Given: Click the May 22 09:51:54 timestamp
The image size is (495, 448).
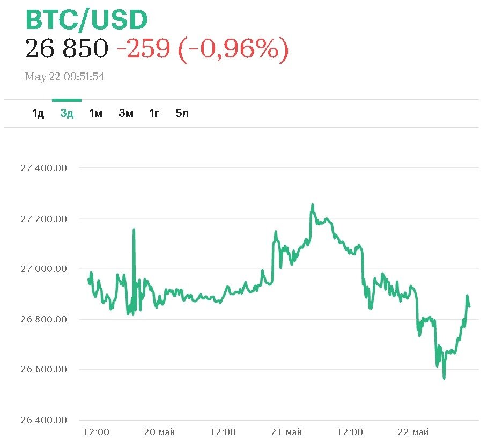Looking at the screenshot, I should click(64, 77).
